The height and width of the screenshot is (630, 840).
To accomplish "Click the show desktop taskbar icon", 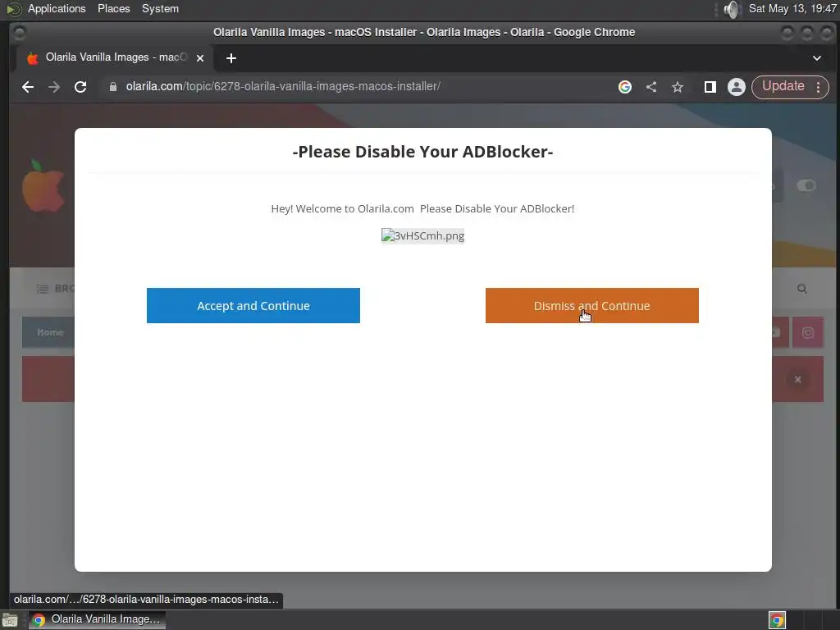I will click(x=10, y=620).
